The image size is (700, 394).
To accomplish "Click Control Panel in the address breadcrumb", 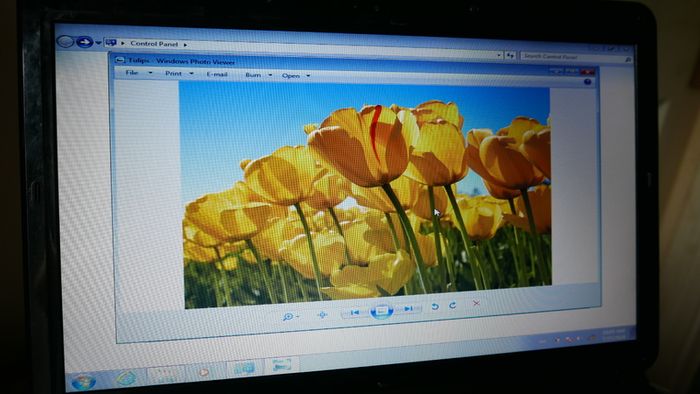I will [x=154, y=44].
